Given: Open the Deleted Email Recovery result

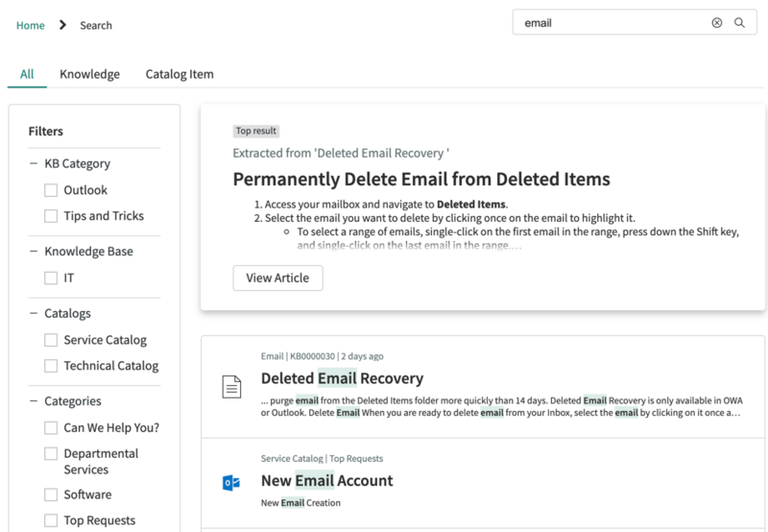Looking at the screenshot, I should pyautogui.click(x=342, y=378).
